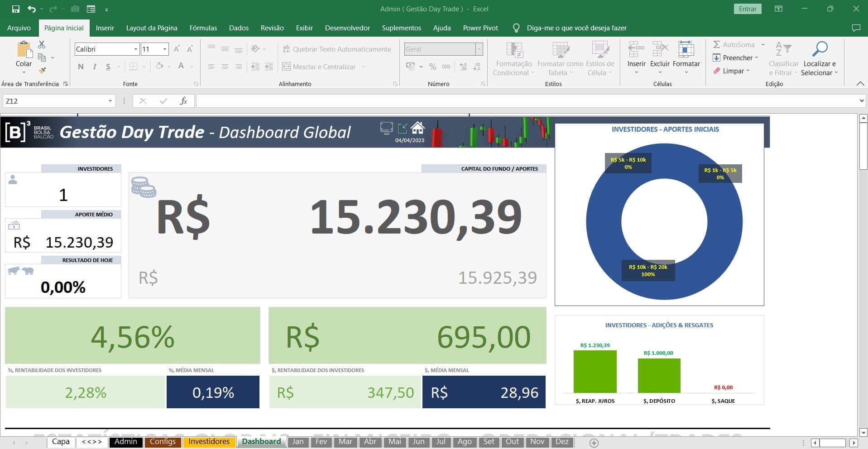868x449 pixels.
Task: Click the monitor icon on dashboard header
Action: (x=386, y=128)
